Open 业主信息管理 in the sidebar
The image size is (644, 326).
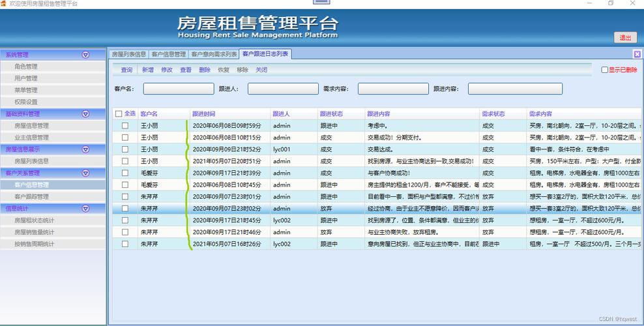click(53, 138)
